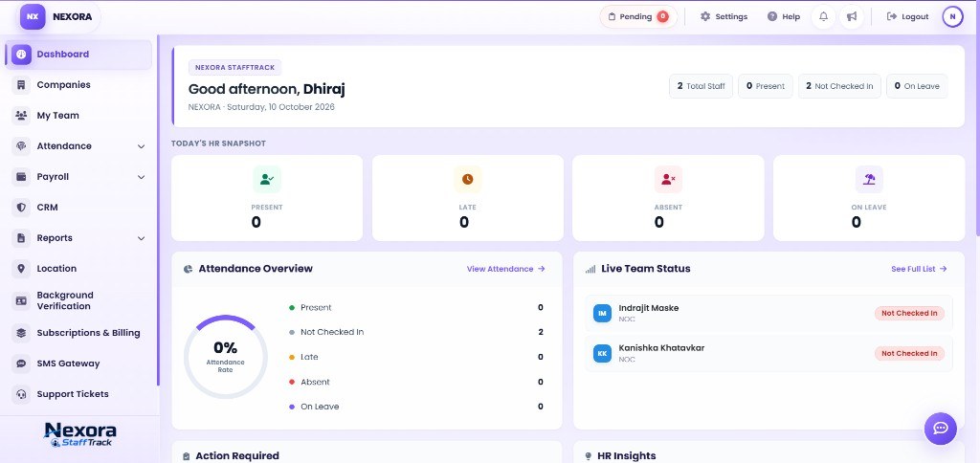Click the 2 Total Staff chip

pos(701,86)
